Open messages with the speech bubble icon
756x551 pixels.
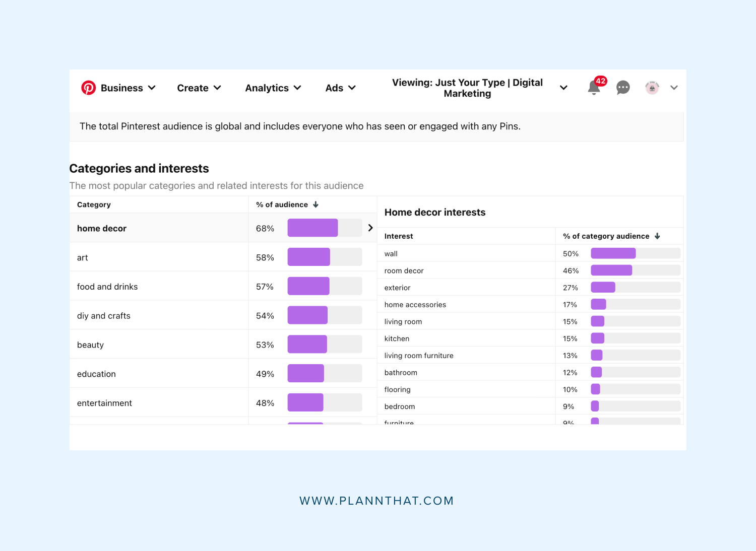coord(623,88)
